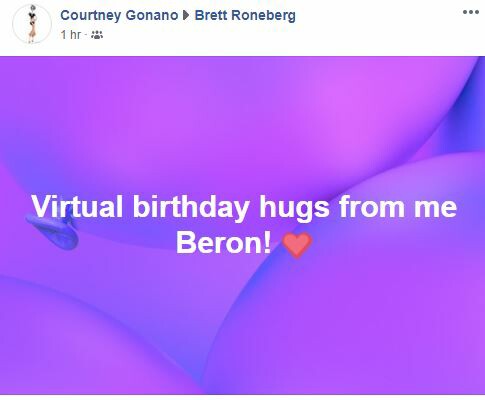Open Courtney Gonano's profile picture

32,24
